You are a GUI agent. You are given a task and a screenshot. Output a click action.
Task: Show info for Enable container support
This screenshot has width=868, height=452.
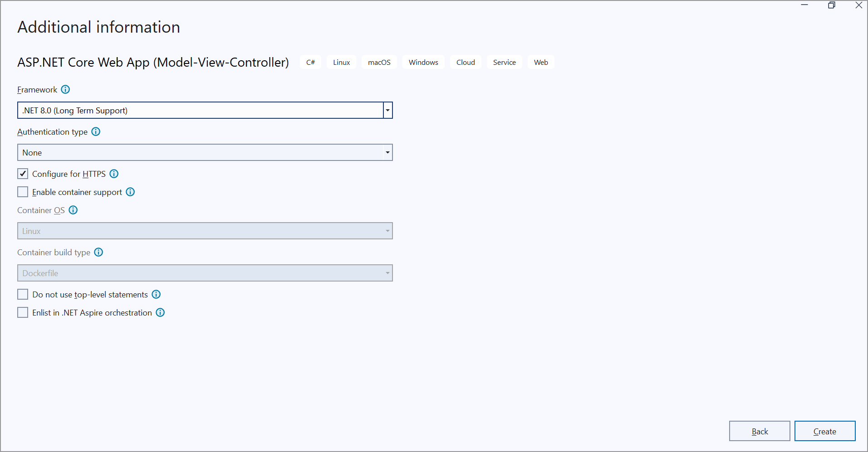[130, 192]
